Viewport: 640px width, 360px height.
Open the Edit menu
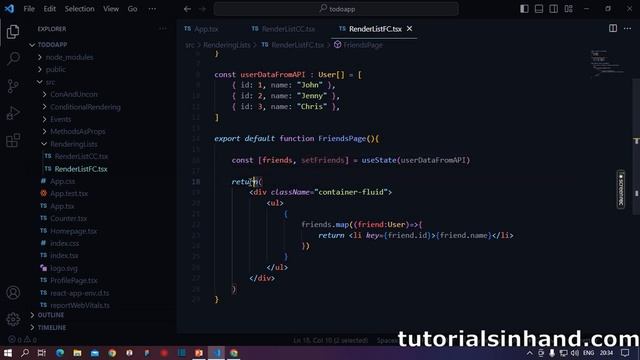[49, 9]
